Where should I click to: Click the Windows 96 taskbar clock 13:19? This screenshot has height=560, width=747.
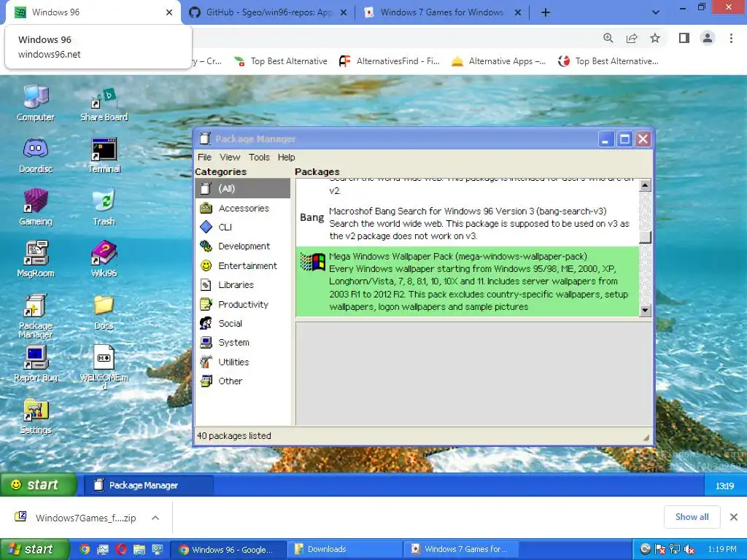(724, 486)
